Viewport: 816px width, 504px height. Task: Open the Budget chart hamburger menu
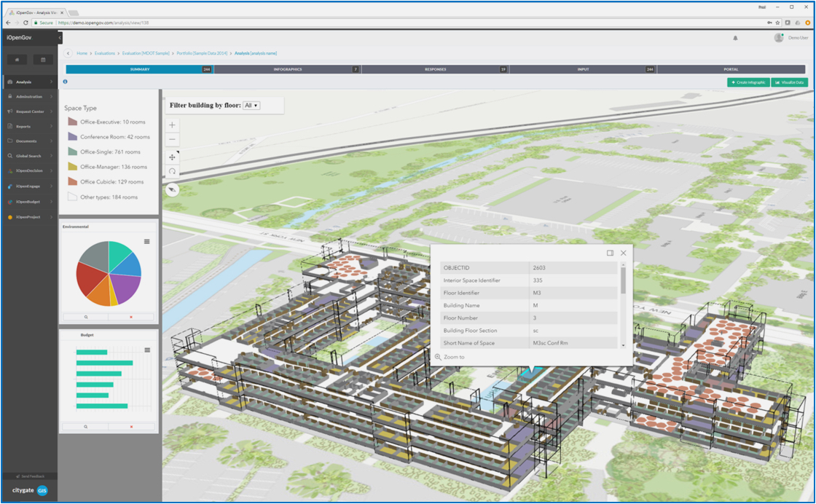pyautogui.click(x=147, y=350)
